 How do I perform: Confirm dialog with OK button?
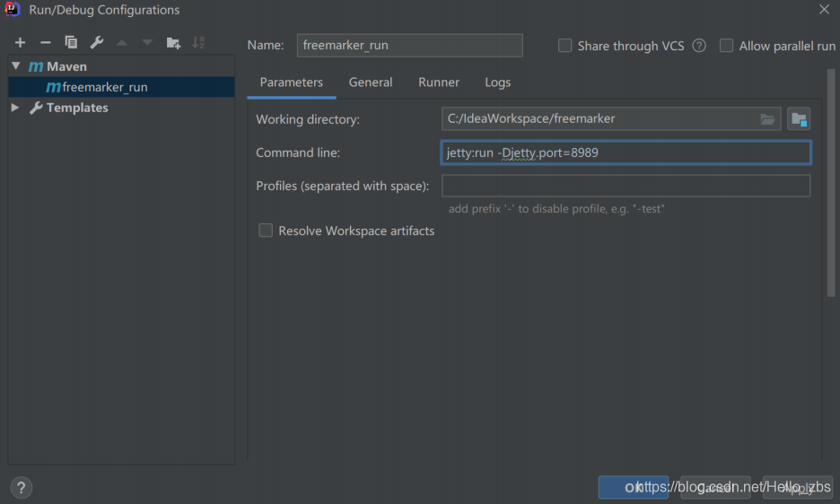click(x=634, y=487)
